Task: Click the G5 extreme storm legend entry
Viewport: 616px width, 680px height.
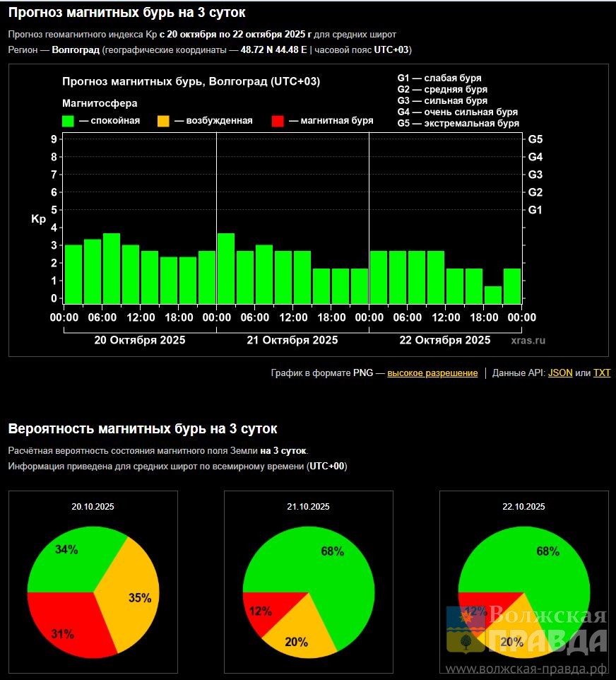Action: [x=458, y=124]
